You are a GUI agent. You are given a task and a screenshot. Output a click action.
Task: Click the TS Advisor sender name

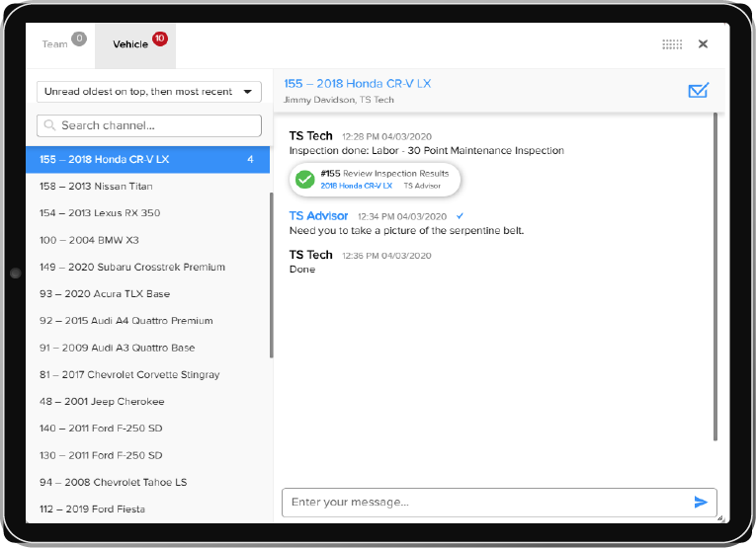click(x=318, y=215)
